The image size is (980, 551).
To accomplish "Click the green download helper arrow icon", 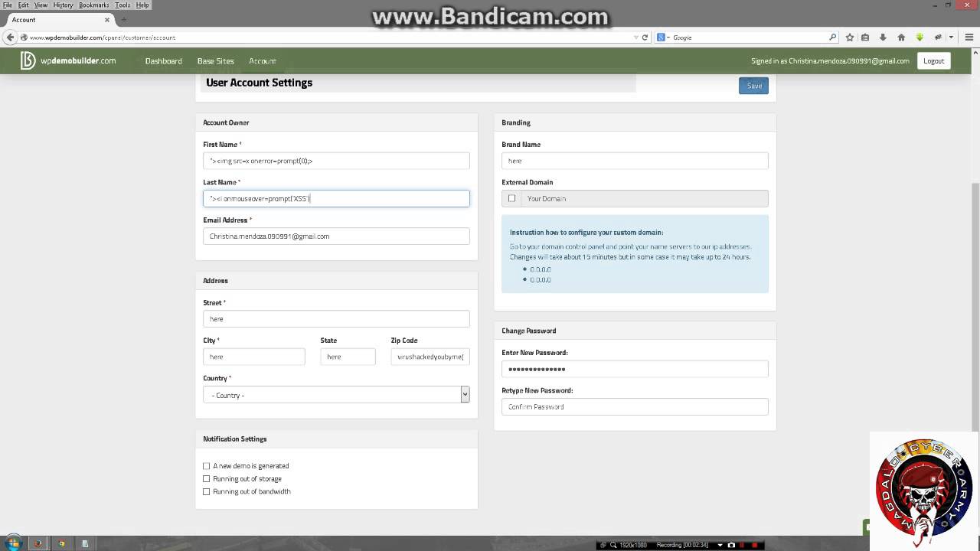I will point(920,37).
